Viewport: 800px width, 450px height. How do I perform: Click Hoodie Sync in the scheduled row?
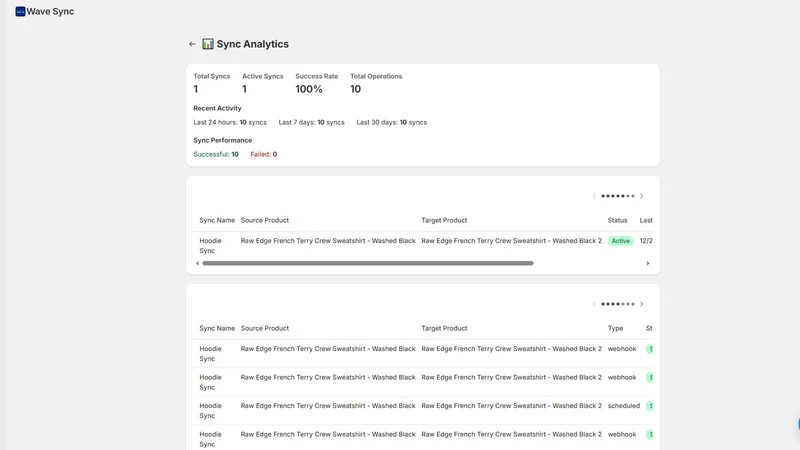(211, 411)
